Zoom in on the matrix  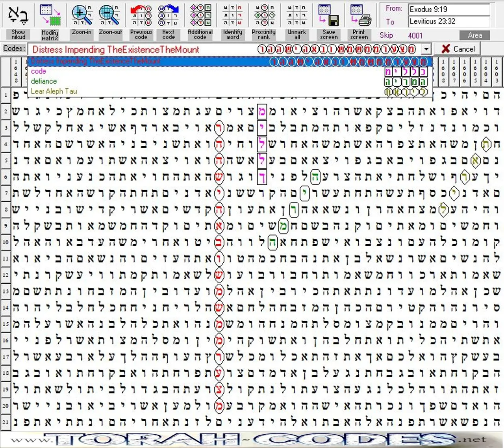82,16
